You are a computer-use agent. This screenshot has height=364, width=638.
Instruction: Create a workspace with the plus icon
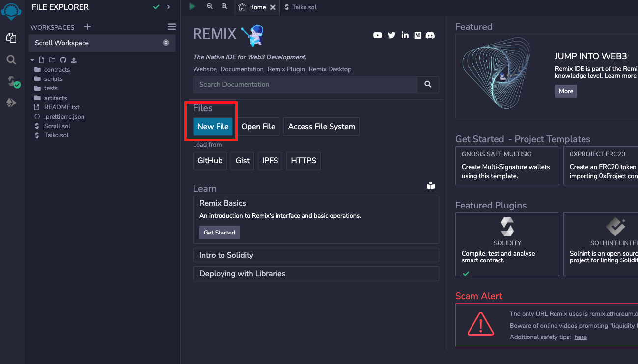click(x=87, y=27)
